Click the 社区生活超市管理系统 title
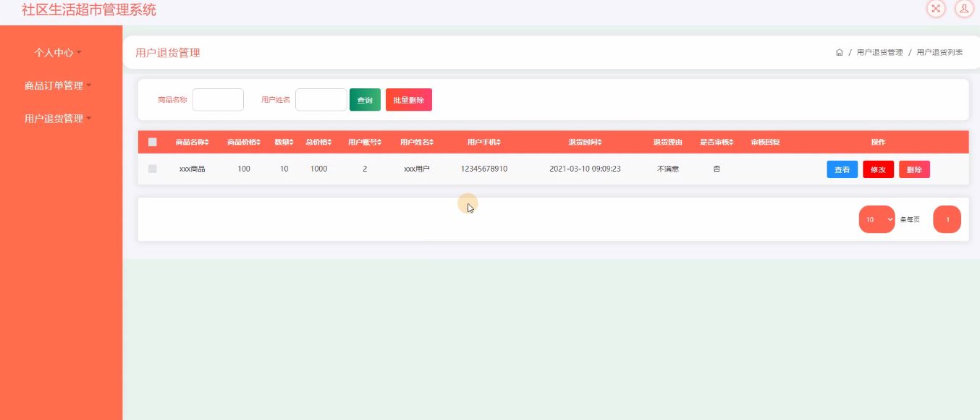Viewport: 980px width, 420px height. (x=89, y=10)
